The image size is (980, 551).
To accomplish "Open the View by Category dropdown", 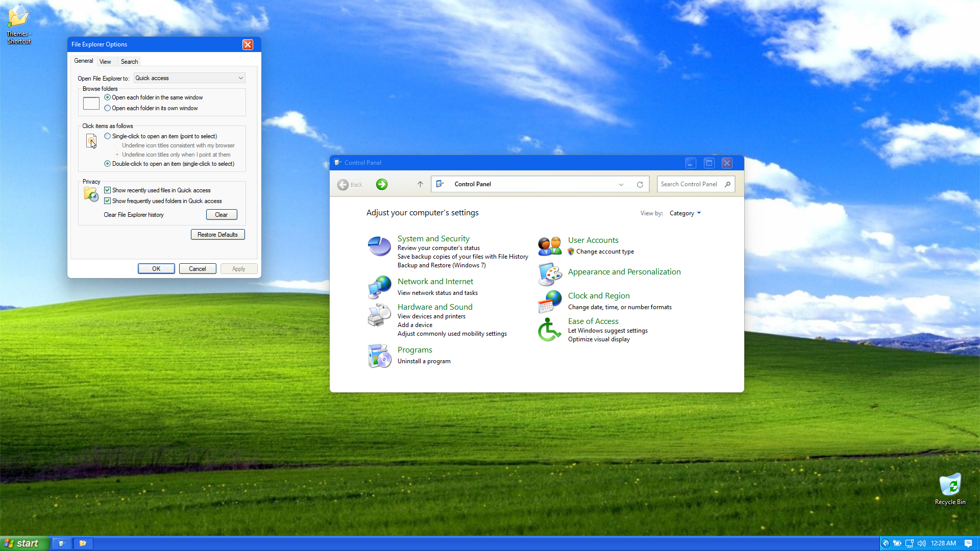I will click(685, 213).
